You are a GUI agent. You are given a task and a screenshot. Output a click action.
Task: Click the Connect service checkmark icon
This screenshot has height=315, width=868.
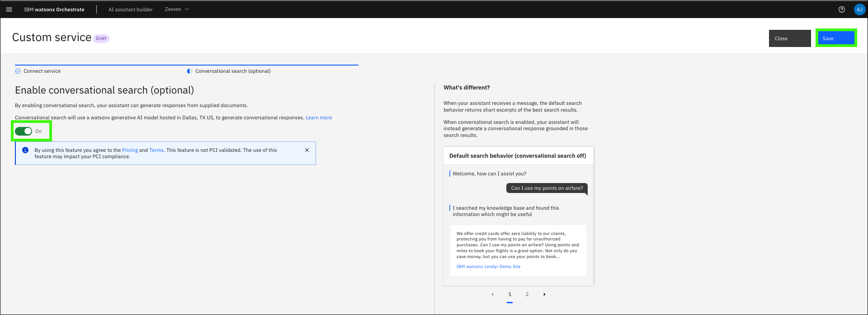tap(18, 71)
